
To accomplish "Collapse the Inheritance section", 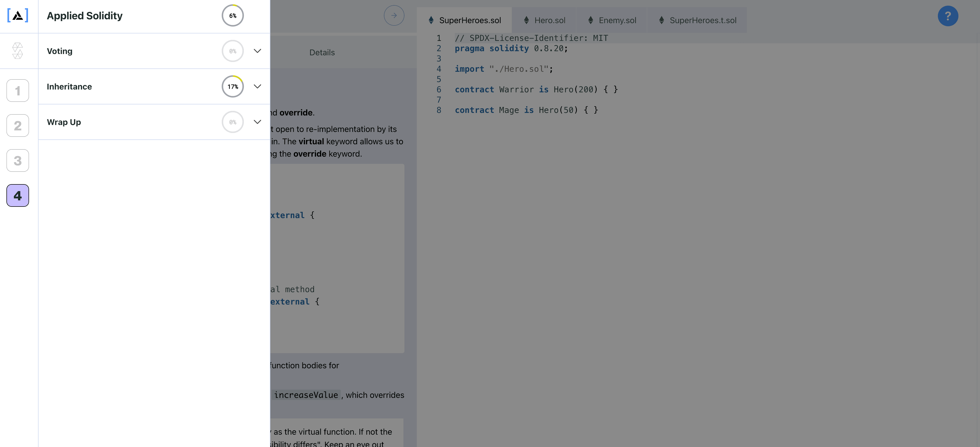I will tap(257, 86).
